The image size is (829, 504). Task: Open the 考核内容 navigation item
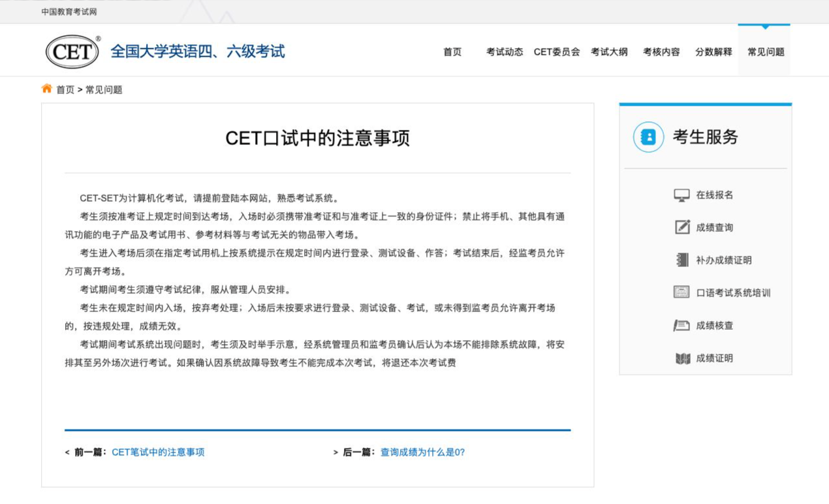coord(661,52)
